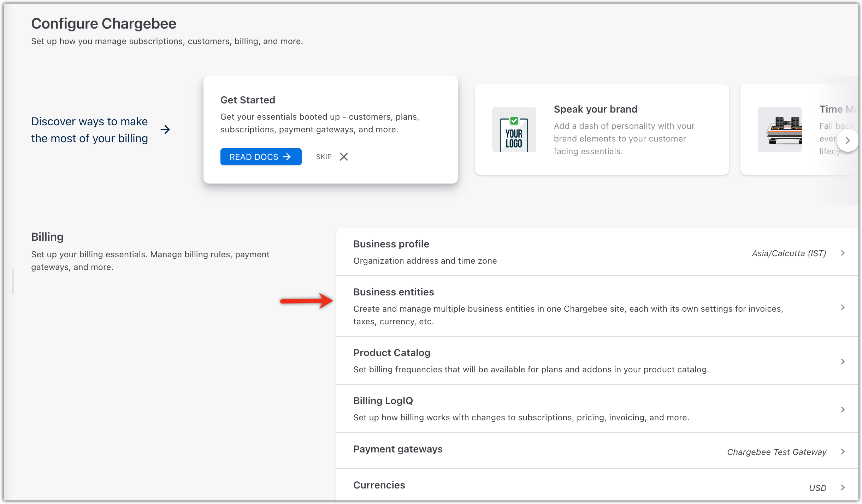Click the Time Machine car thumbnail
862x504 pixels.
pyautogui.click(x=780, y=130)
